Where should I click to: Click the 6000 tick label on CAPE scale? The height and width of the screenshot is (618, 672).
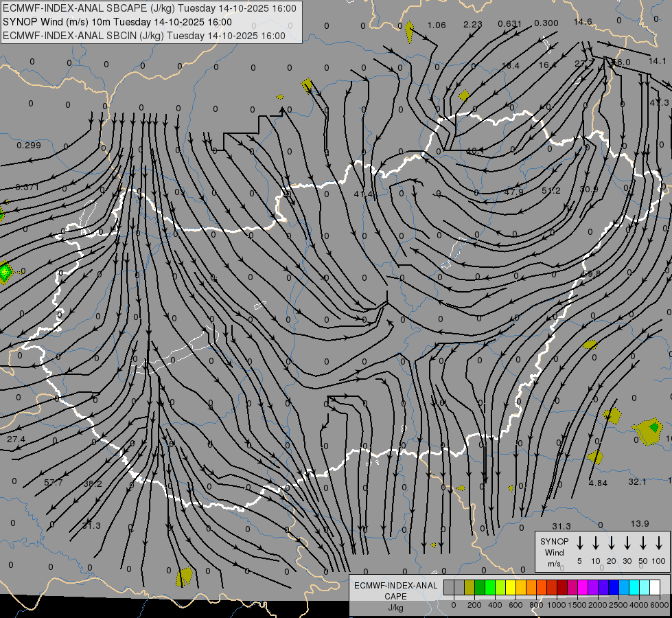[660, 605]
